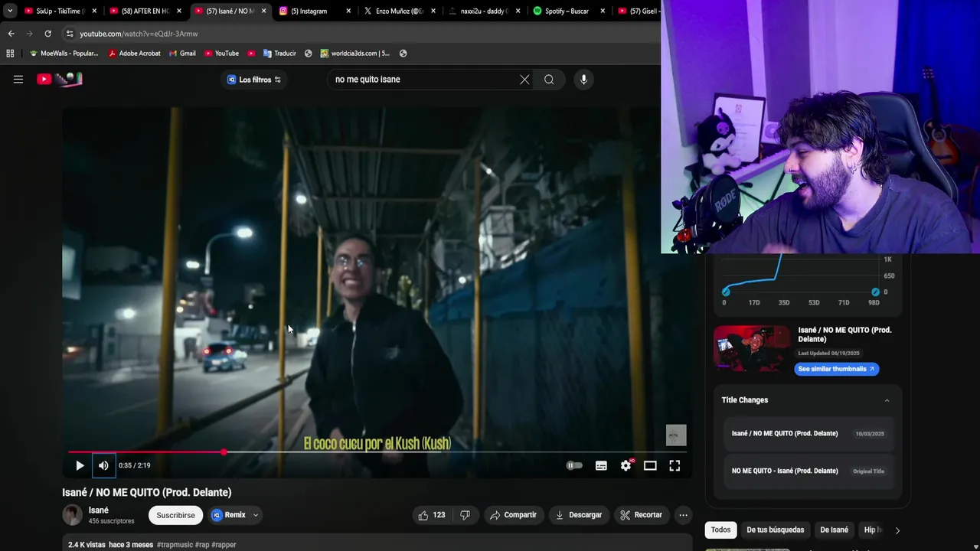Image resolution: width=980 pixels, height=551 pixels.
Task: Toggle subtitles in the player
Action: 601,465
